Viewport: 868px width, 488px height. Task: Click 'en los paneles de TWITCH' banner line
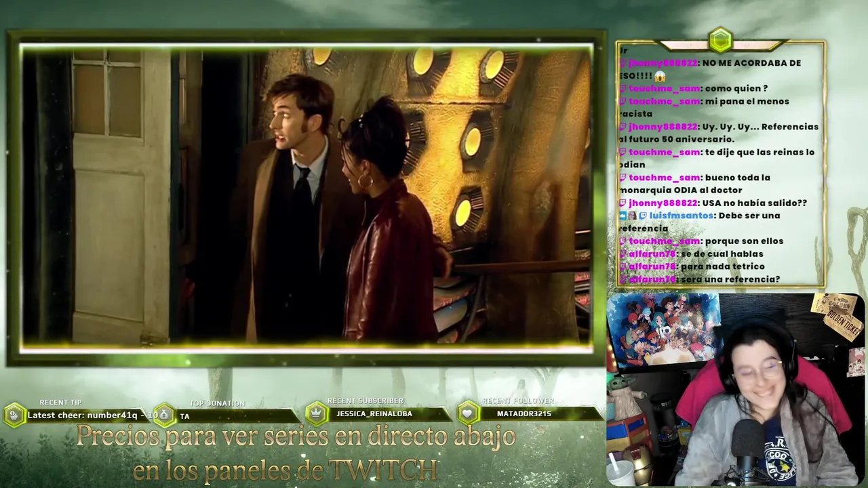tap(285, 470)
